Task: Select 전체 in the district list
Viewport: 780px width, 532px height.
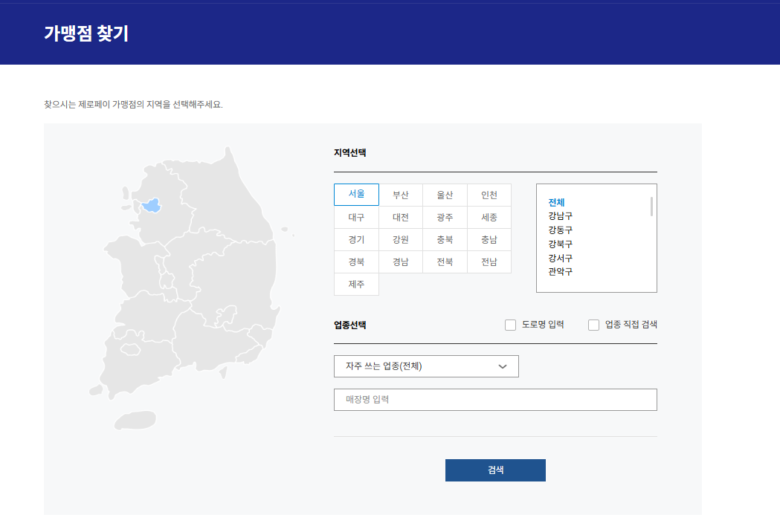Action: point(556,202)
